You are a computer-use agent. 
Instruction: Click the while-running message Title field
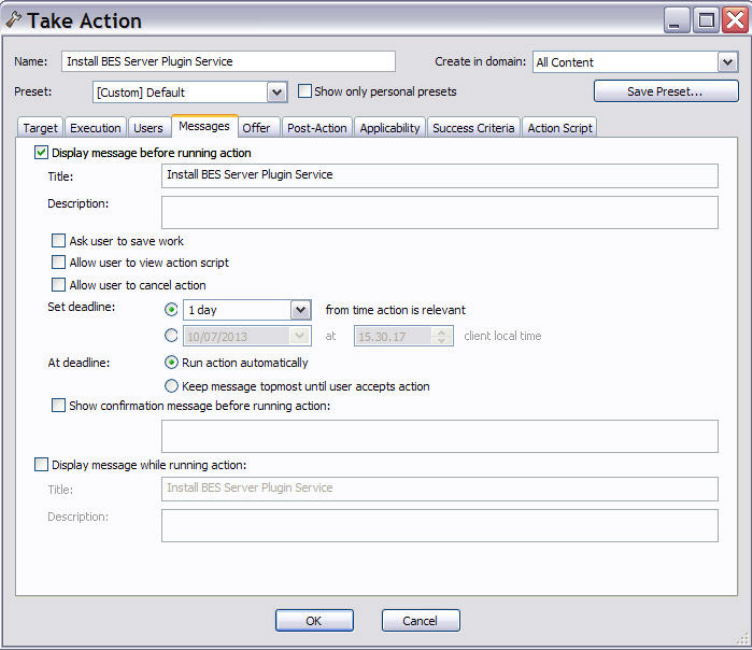pyautogui.click(x=440, y=489)
